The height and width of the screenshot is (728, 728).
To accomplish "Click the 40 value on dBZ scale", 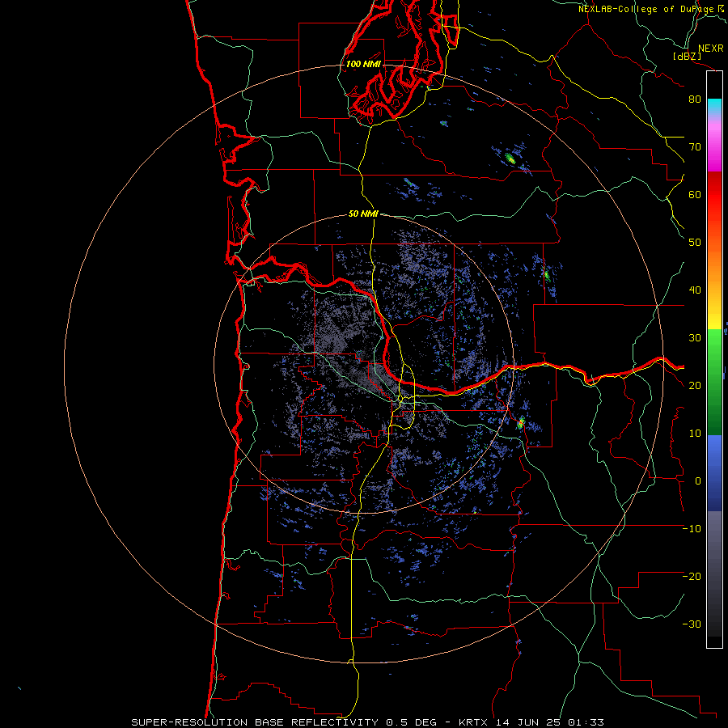I will pos(695,290).
